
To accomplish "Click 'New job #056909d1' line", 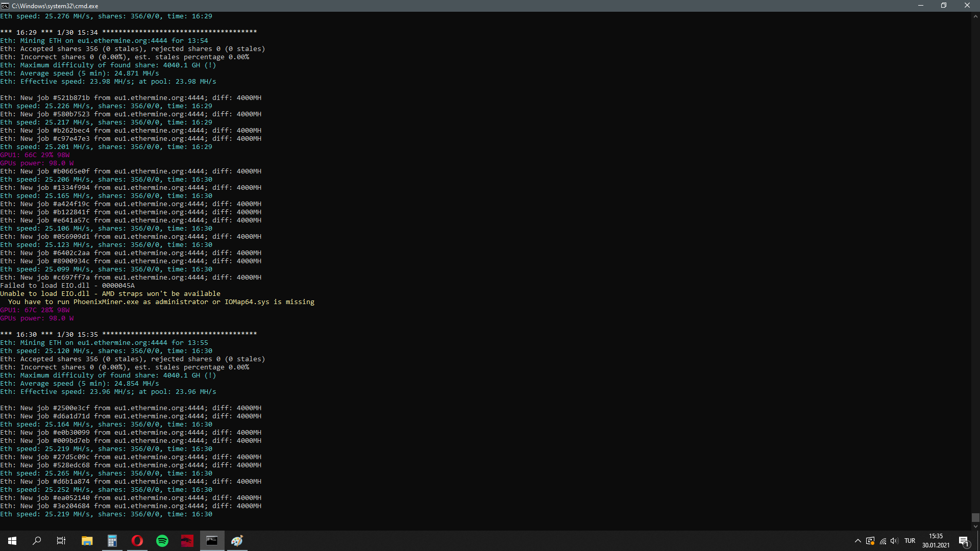I will tap(131, 237).
